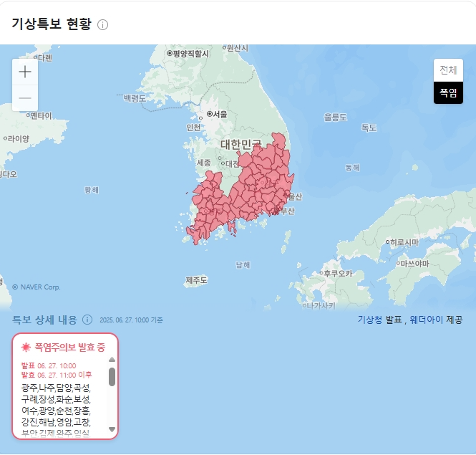The width and height of the screenshot is (476, 455).
Task: Click the info icon beside 기상특보 현황
Action: point(102,24)
